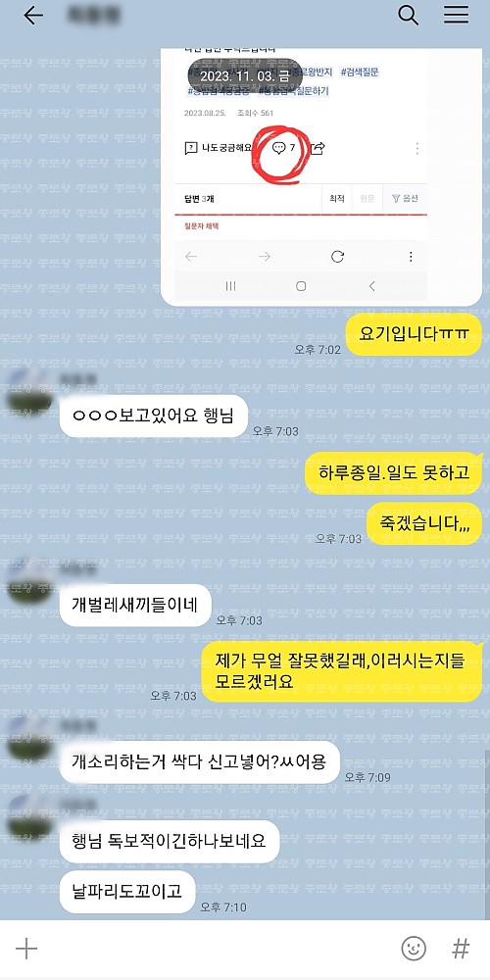Tap the hashtag search icon
This screenshot has height=980, width=490.
tap(461, 948)
